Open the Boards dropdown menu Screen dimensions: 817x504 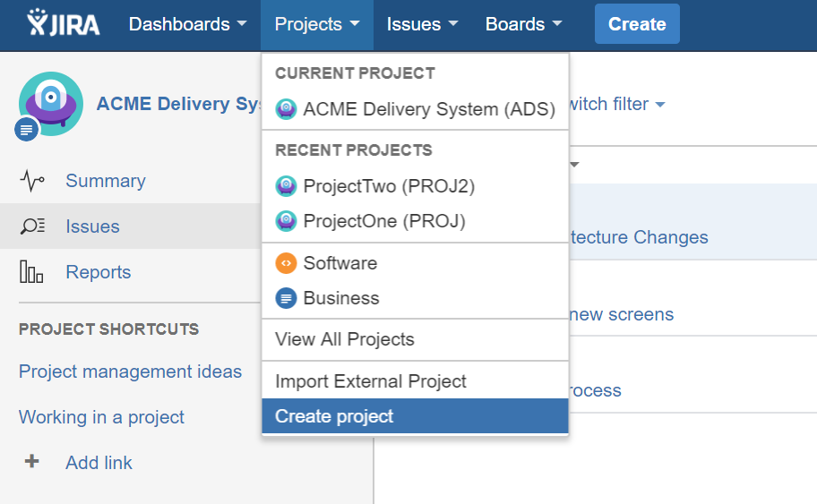(524, 24)
